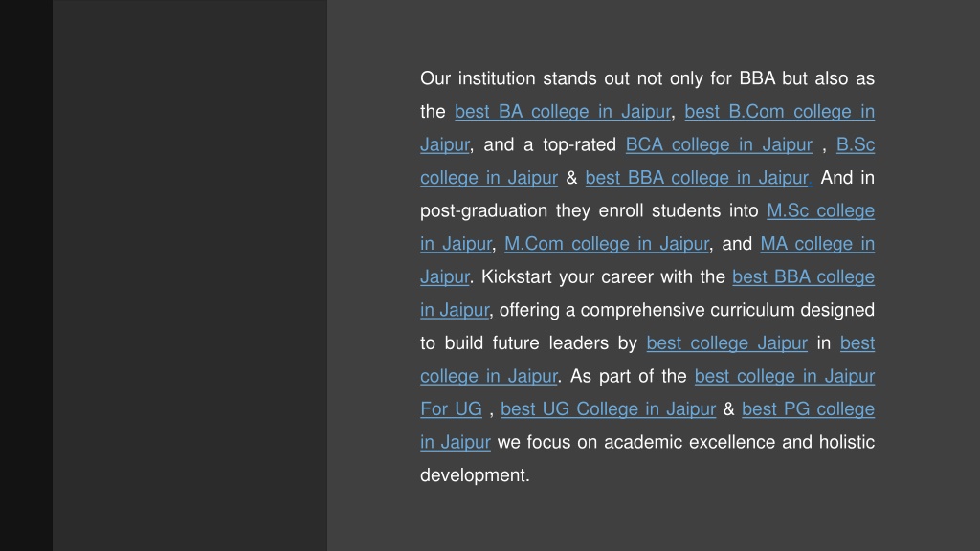Visit the 'M.Sc college in Jaipur' link
980x551 pixels.
820,211
